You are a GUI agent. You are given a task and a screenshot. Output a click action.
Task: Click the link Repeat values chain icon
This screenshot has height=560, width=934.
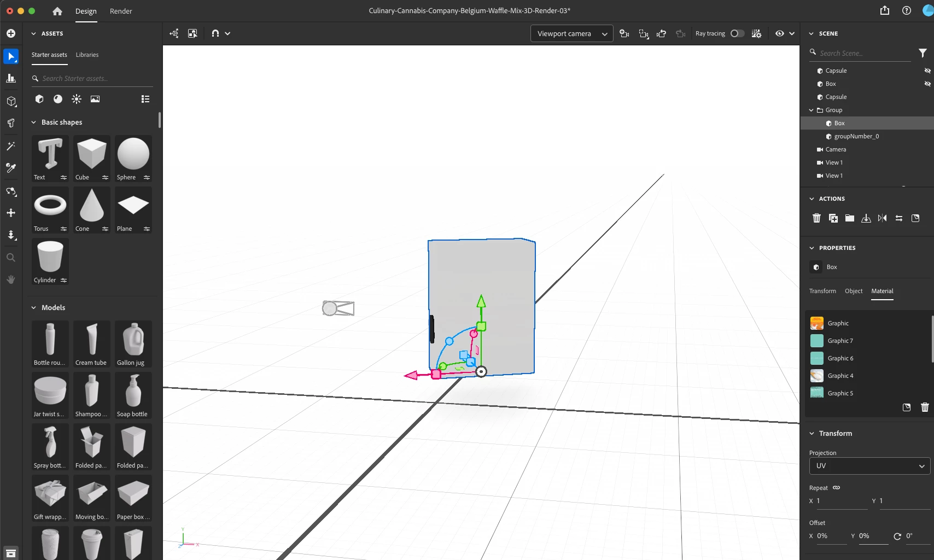pyautogui.click(x=837, y=488)
